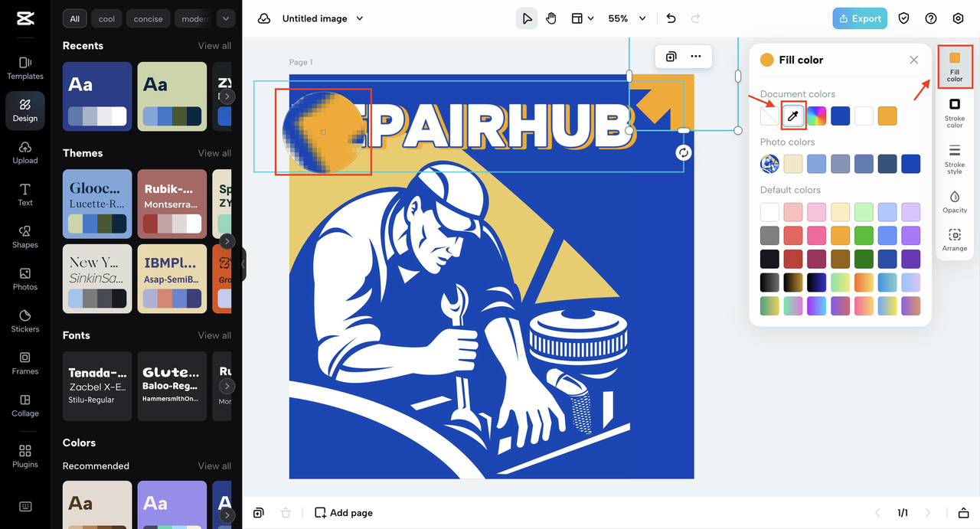
Task: Show more Colors with arrow
Action: pos(227,516)
